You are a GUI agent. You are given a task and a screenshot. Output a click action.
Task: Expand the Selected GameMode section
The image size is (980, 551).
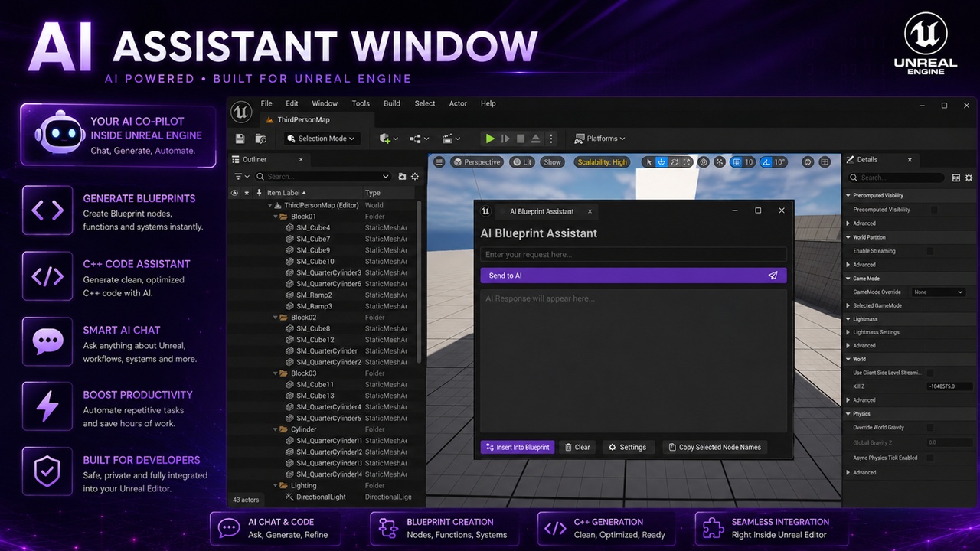[x=848, y=306]
